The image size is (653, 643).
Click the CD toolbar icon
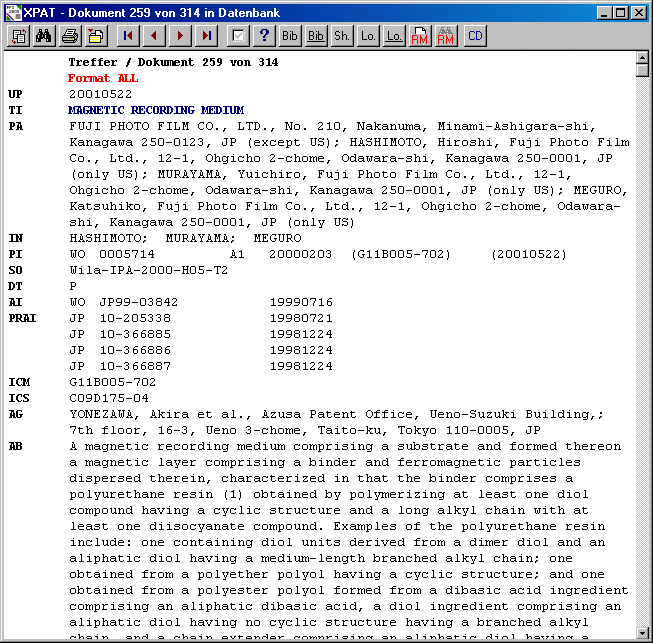tap(475, 37)
